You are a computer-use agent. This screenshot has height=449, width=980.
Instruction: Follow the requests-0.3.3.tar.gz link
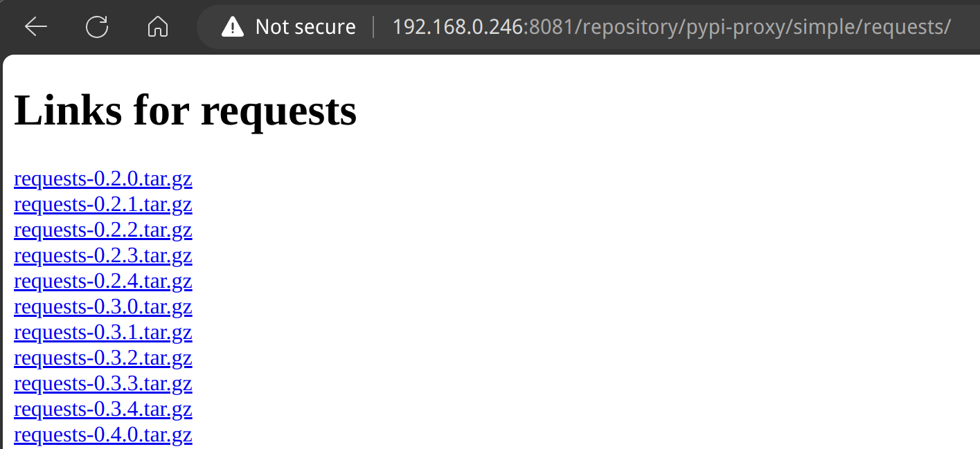(x=103, y=384)
